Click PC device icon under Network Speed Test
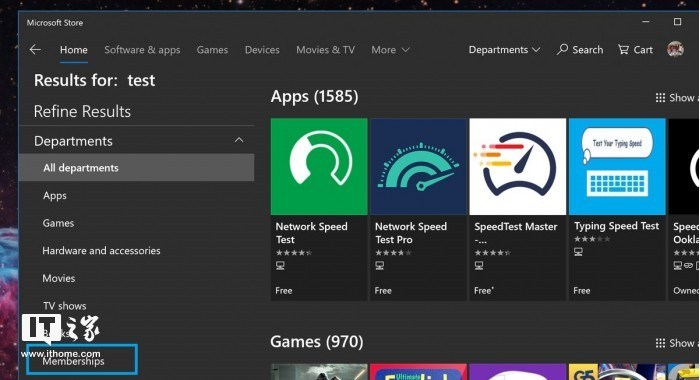 click(x=280, y=266)
